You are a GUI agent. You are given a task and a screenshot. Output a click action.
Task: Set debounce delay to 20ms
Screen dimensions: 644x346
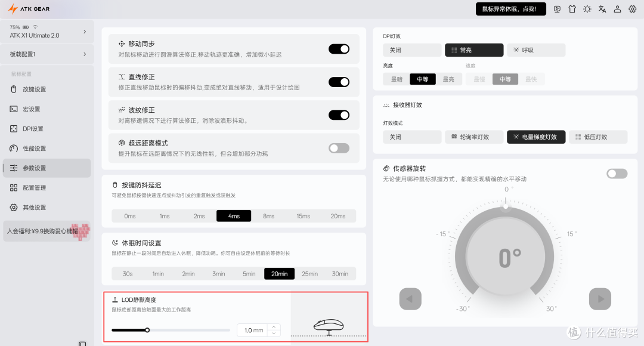338,216
